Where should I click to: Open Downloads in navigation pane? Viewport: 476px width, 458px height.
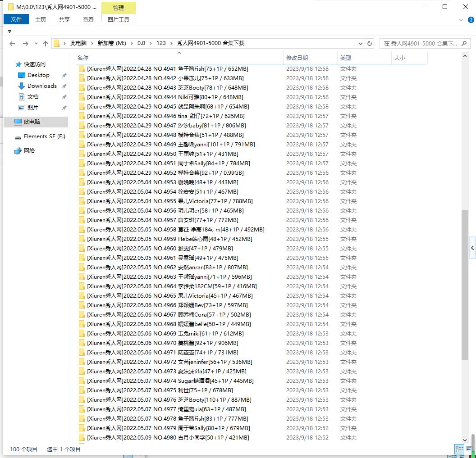click(x=42, y=86)
